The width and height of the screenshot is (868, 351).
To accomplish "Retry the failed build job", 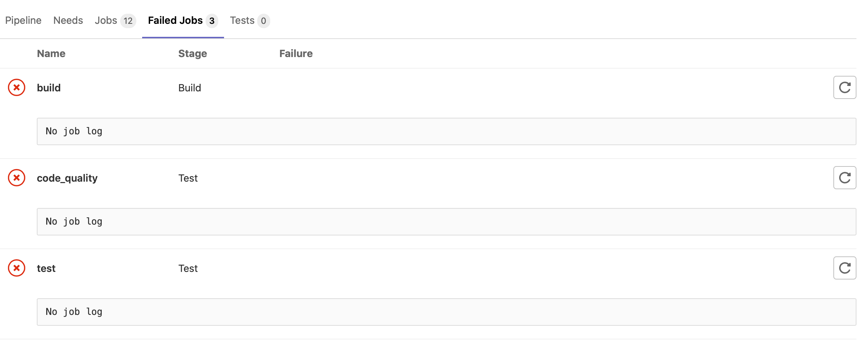I will pyautogui.click(x=844, y=87).
